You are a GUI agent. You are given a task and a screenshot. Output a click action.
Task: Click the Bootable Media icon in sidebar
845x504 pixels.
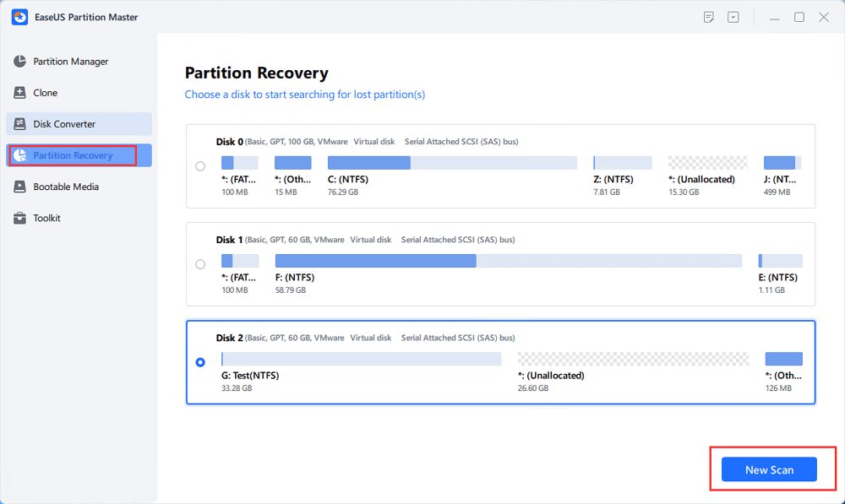pos(19,187)
